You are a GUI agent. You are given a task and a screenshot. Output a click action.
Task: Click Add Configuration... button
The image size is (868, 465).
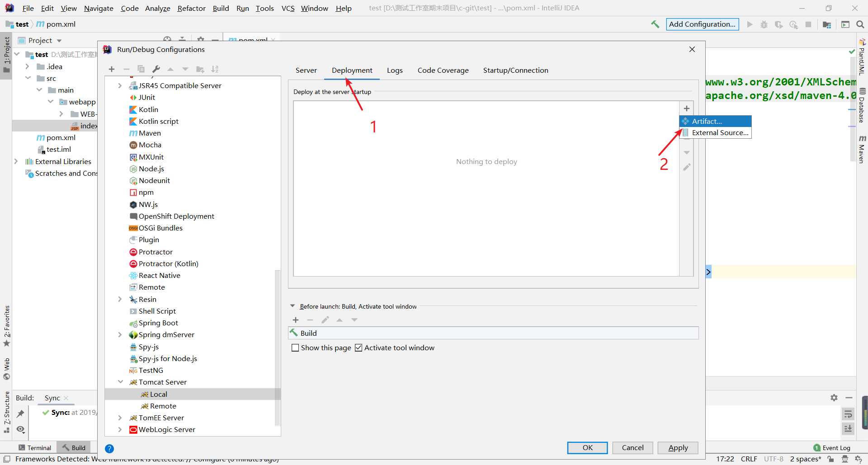[x=702, y=24]
